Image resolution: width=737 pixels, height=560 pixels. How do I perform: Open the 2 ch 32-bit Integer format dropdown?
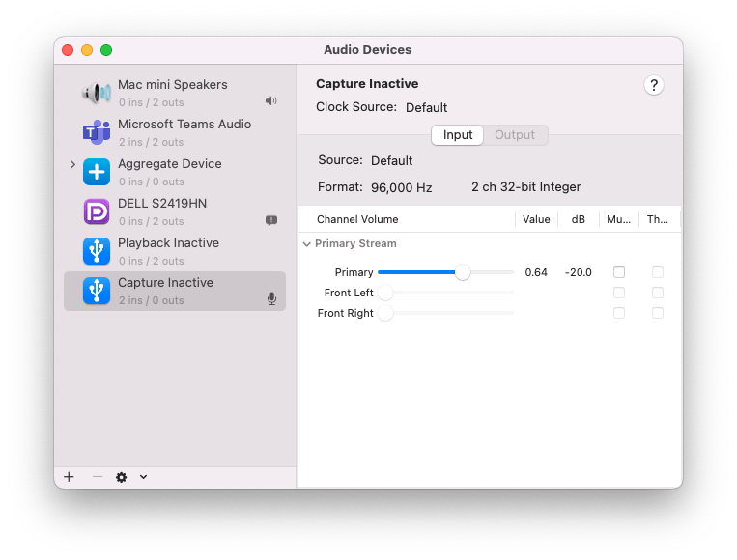pyautogui.click(x=526, y=187)
